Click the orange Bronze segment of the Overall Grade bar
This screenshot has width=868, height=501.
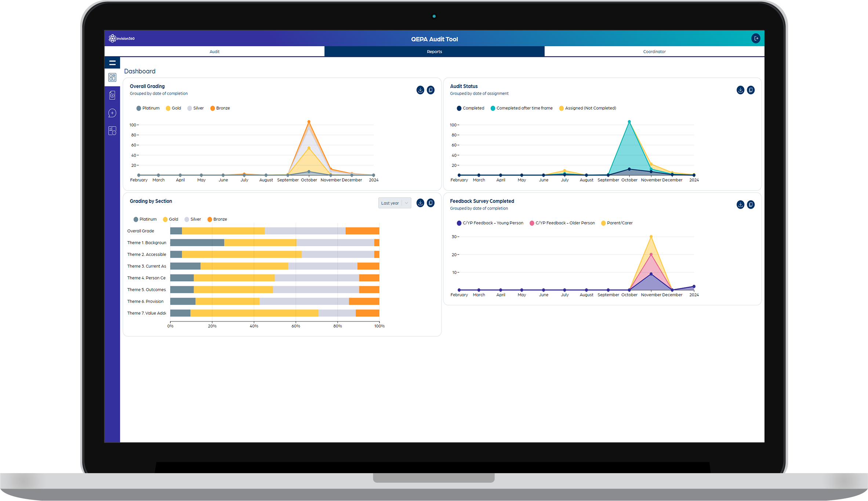click(x=362, y=231)
